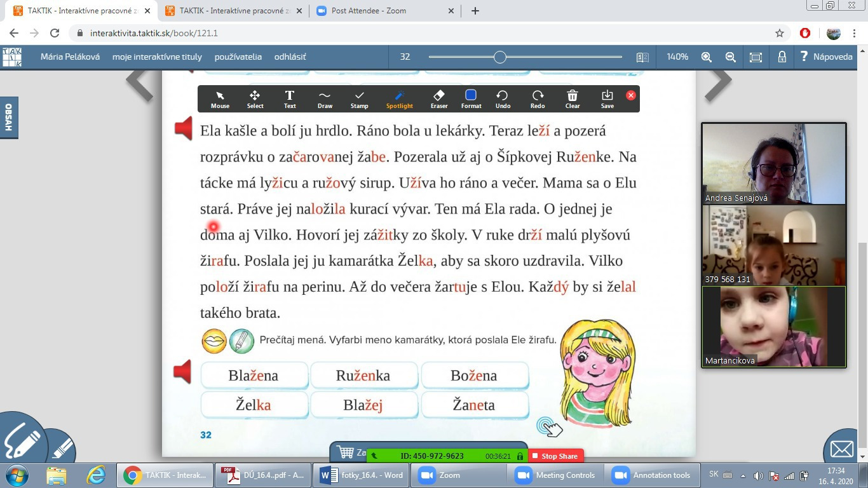
Task: Choose the Stamp annotation tool
Action: point(359,98)
